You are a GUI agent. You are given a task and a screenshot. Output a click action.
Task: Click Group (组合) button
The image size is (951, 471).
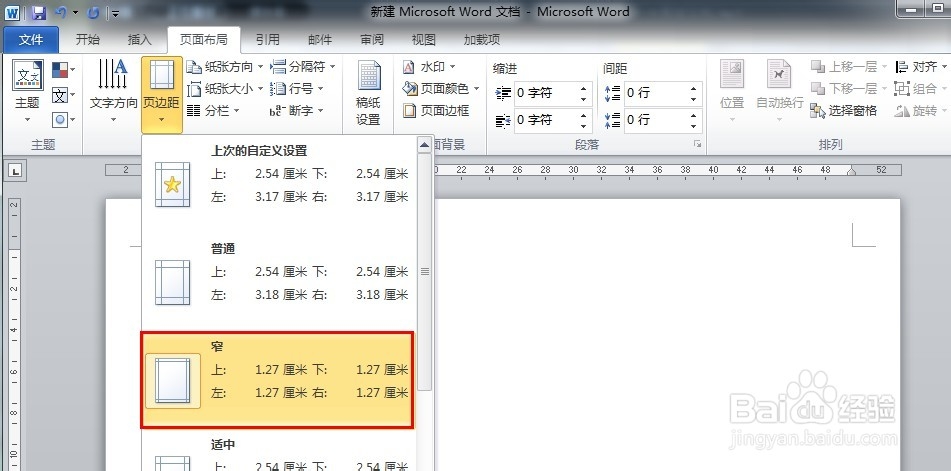tap(921, 89)
